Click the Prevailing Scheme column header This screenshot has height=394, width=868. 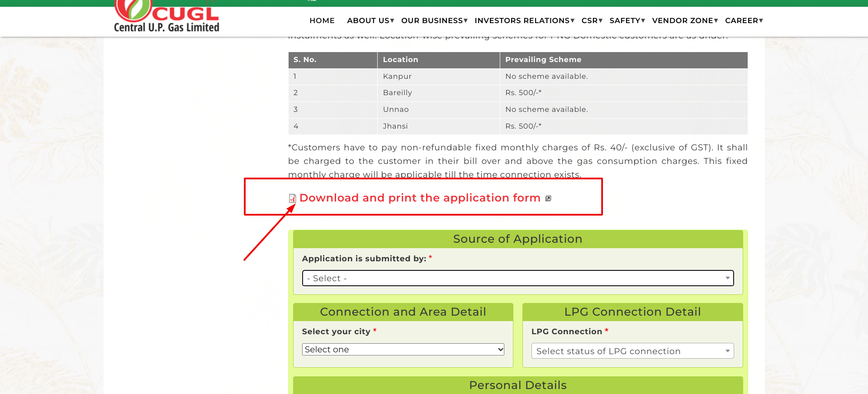[x=543, y=60]
